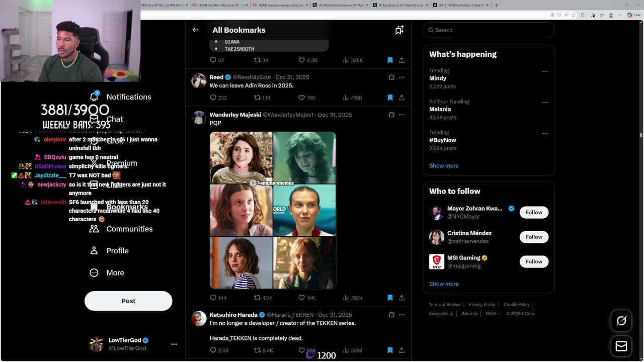This screenshot has height=362, width=644.
Task: Go back using the All Bookmarks arrow
Action: 195,30
